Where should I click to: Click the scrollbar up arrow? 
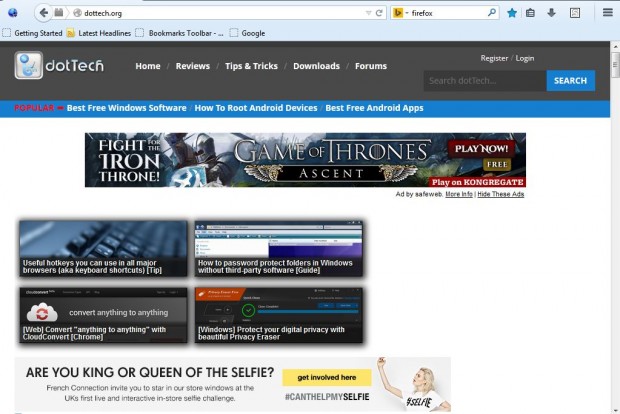pyautogui.click(x=615, y=47)
